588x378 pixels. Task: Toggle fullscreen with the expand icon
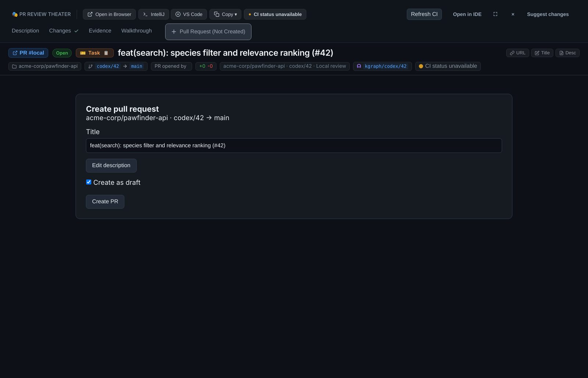(495, 14)
